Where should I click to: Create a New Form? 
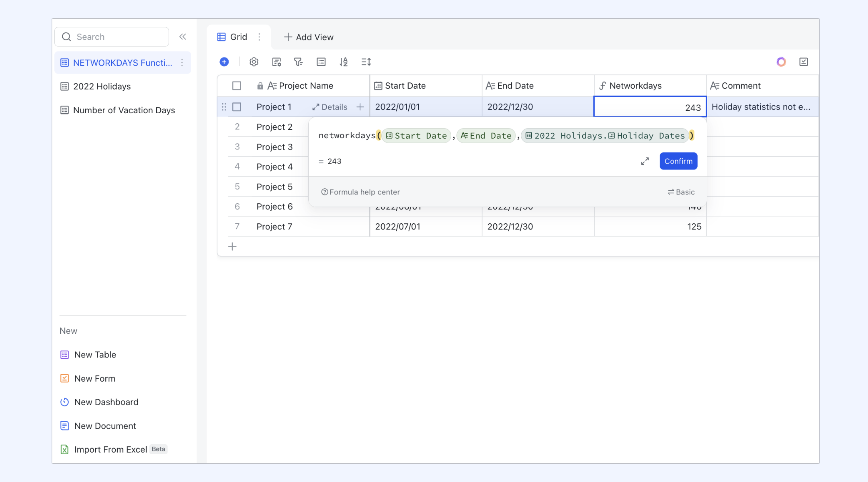(88, 378)
